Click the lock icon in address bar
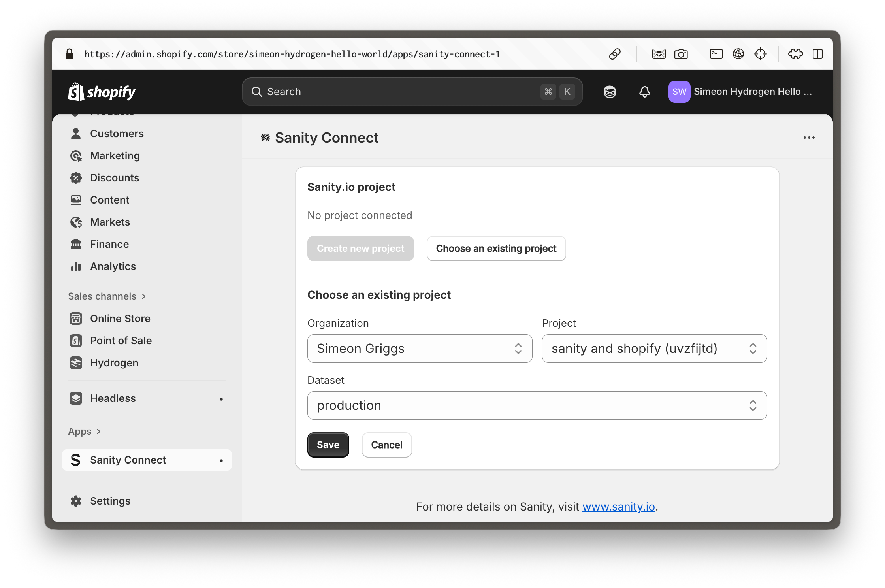This screenshot has width=885, height=588. pos(69,54)
